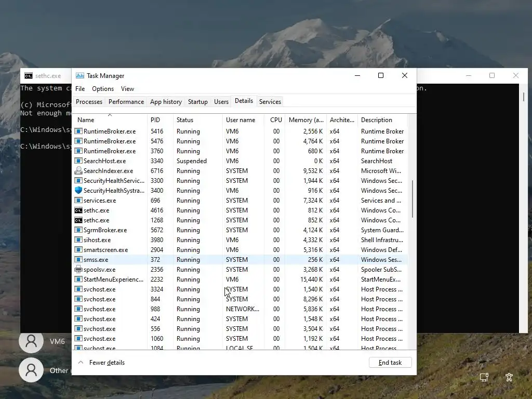532x399 pixels.
Task: Click the Task Manager process list scrollbar thumb
Action: [x=413, y=199]
